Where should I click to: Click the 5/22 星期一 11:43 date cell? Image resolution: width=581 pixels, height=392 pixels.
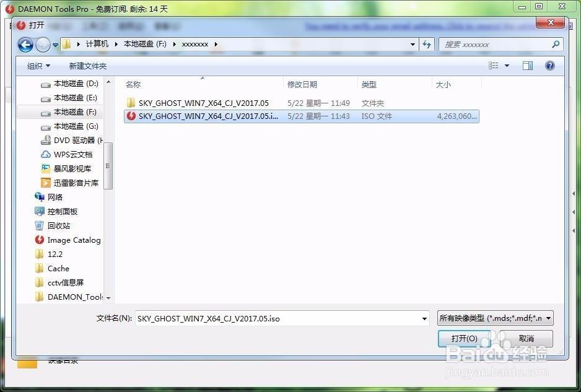[318, 116]
